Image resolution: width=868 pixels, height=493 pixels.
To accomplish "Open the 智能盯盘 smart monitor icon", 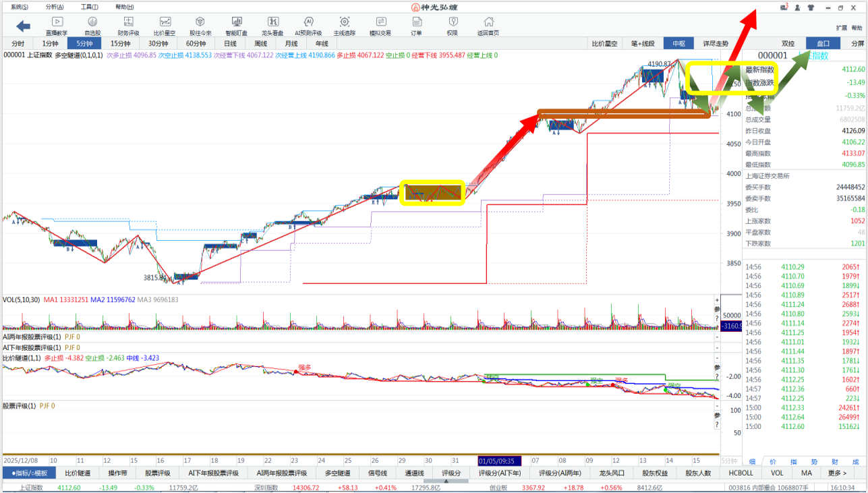I will click(x=236, y=26).
